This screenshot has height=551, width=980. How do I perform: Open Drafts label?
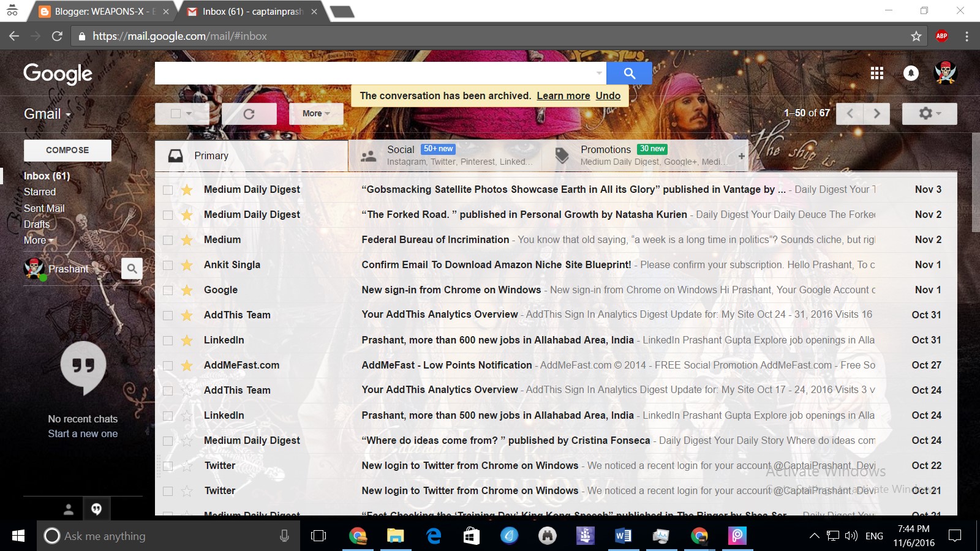[37, 225]
